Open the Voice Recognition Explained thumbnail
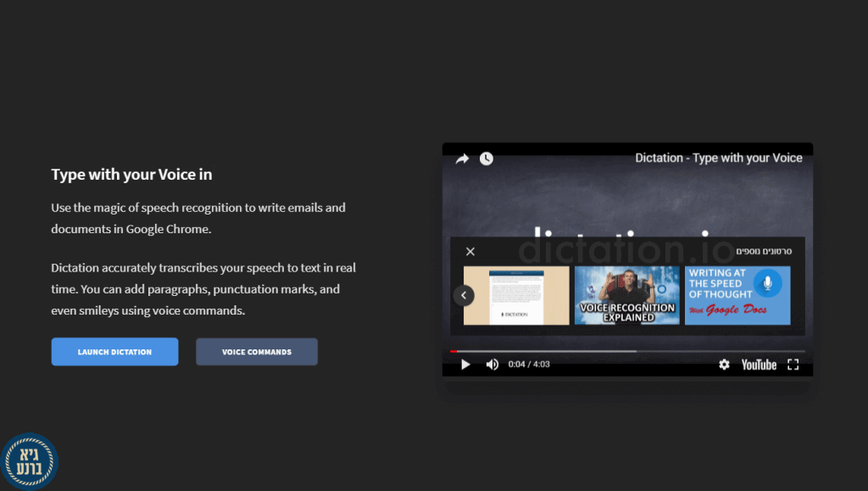 [627, 295]
